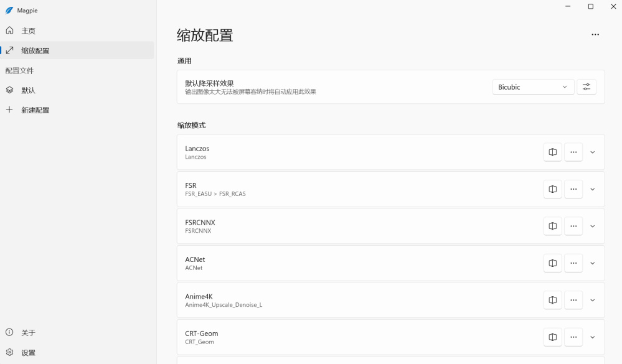Open more options for Lanczos mode
This screenshot has height=364, width=622.
point(573,152)
